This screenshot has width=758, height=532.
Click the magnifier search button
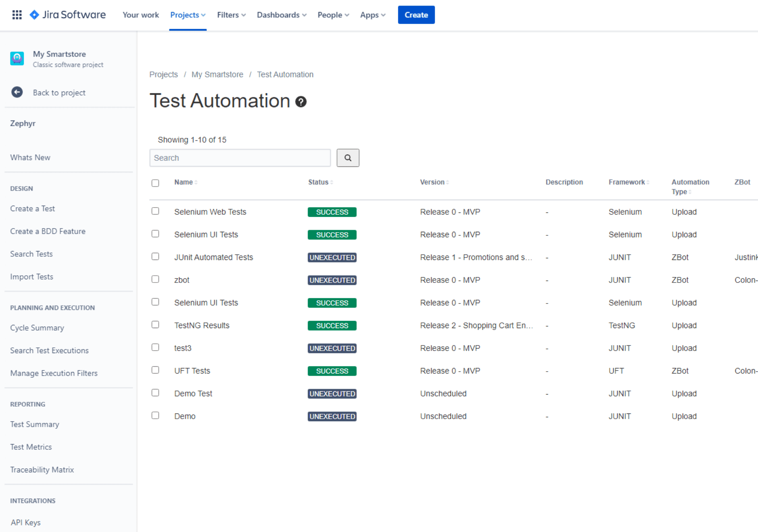tap(348, 158)
